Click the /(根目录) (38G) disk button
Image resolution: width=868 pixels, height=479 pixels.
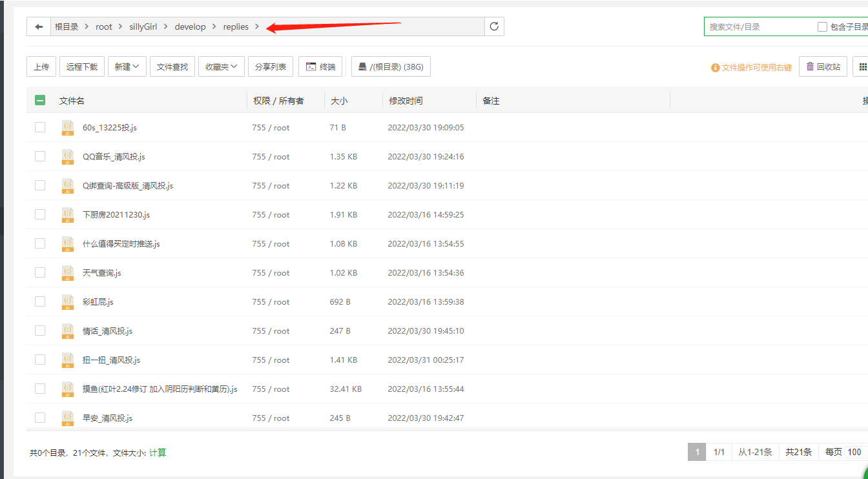click(391, 66)
